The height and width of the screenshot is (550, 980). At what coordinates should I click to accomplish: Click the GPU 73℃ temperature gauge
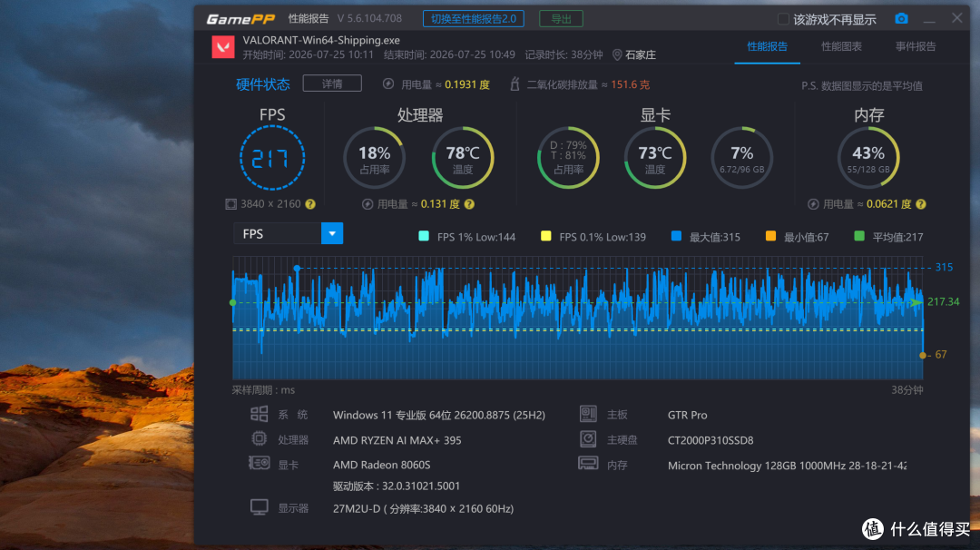click(655, 158)
